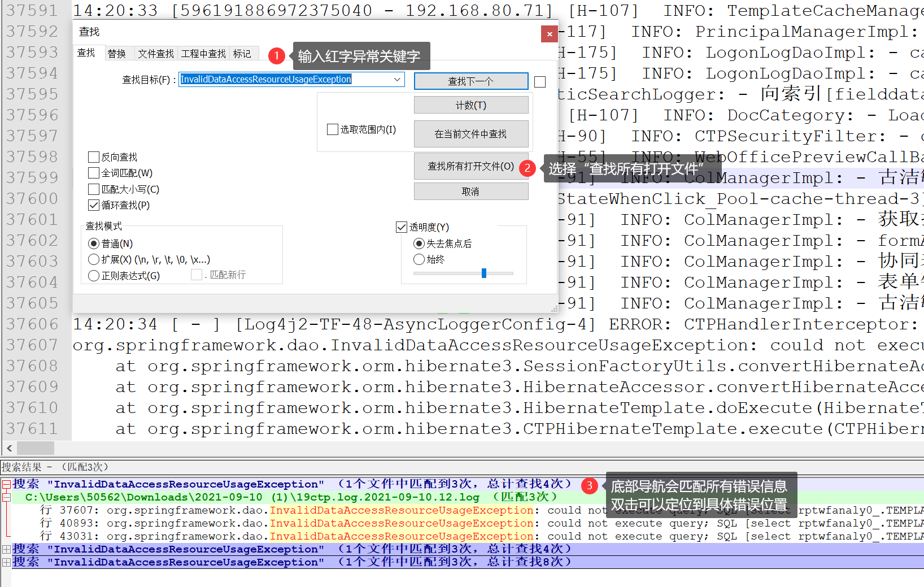Collapse the 19ctp.log file result node
This screenshot has height=587, width=924.
[x=6, y=497]
